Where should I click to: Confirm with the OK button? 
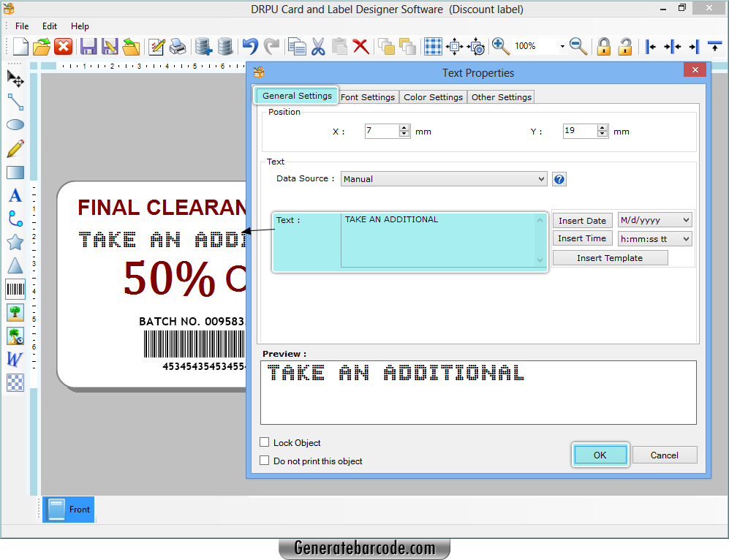click(600, 455)
